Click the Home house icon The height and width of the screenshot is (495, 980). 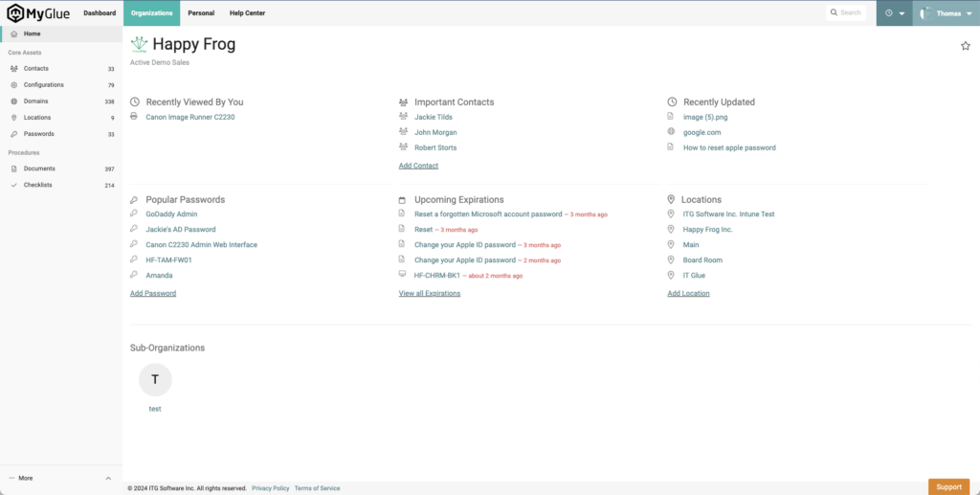coord(13,34)
